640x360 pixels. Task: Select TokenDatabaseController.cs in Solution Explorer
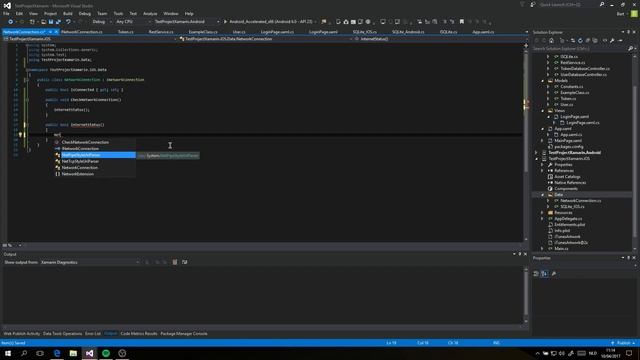(585, 69)
